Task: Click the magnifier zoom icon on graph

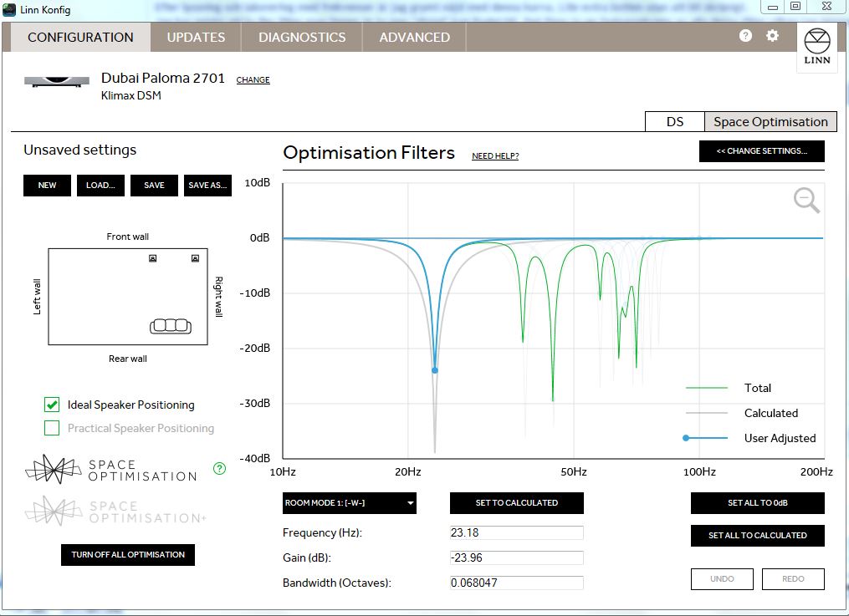Action: [806, 201]
